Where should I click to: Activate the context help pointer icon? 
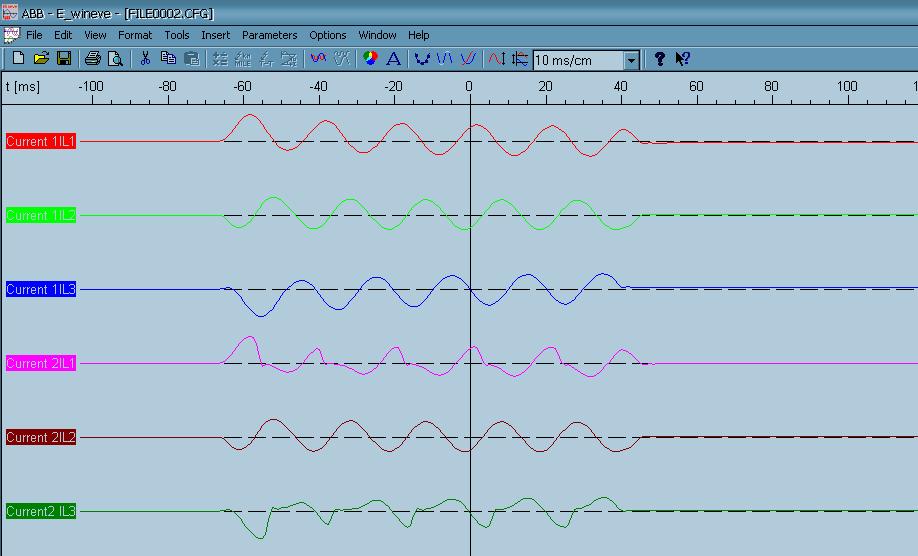click(682, 59)
